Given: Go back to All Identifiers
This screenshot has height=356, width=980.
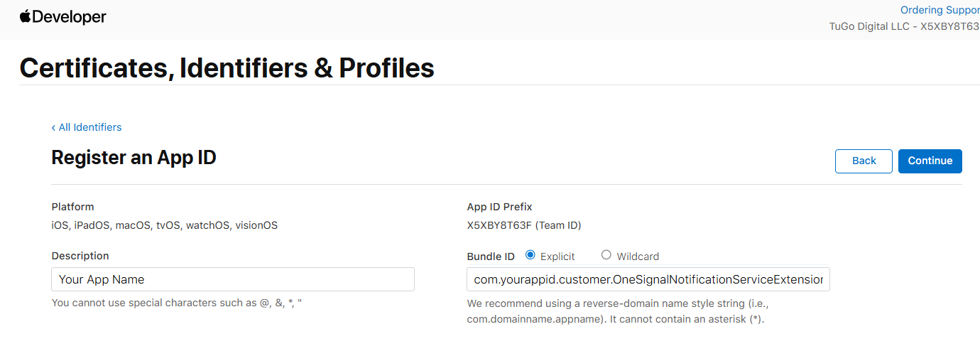Looking at the screenshot, I should tap(87, 127).
